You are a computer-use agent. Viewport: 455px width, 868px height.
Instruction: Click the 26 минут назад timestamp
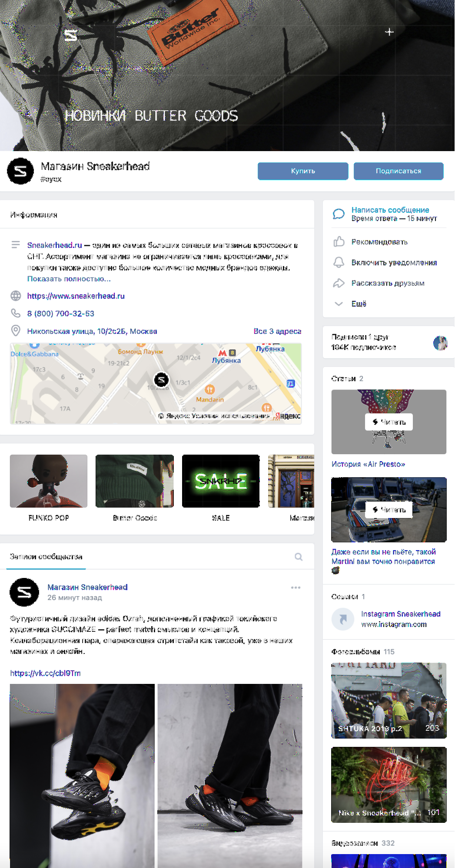pyautogui.click(x=75, y=597)
